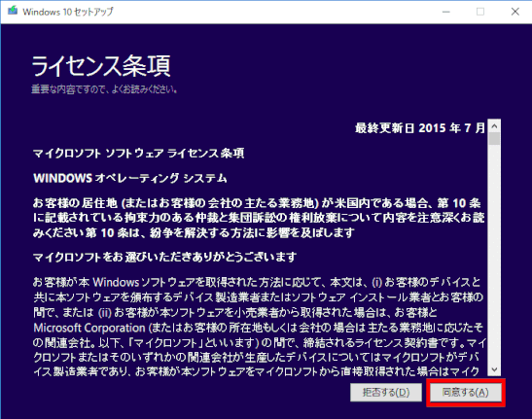Accept the license with 同意する(A) button

tap(466, 393)
